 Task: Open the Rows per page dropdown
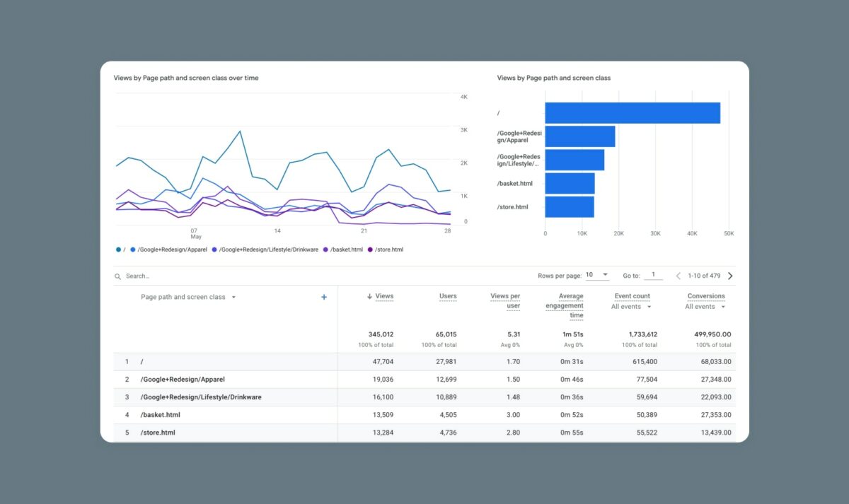(596, 275)
